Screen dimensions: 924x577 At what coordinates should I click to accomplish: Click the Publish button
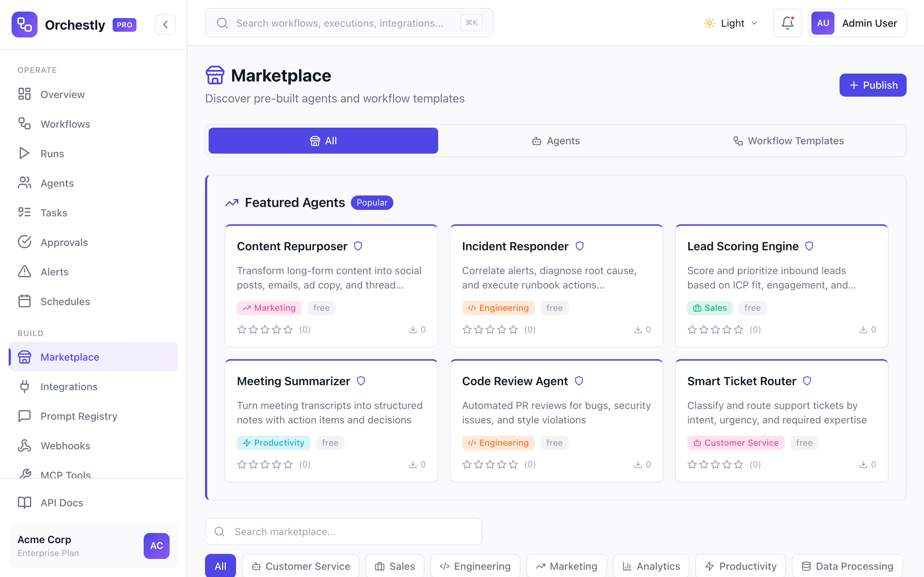tap(873, 85)
